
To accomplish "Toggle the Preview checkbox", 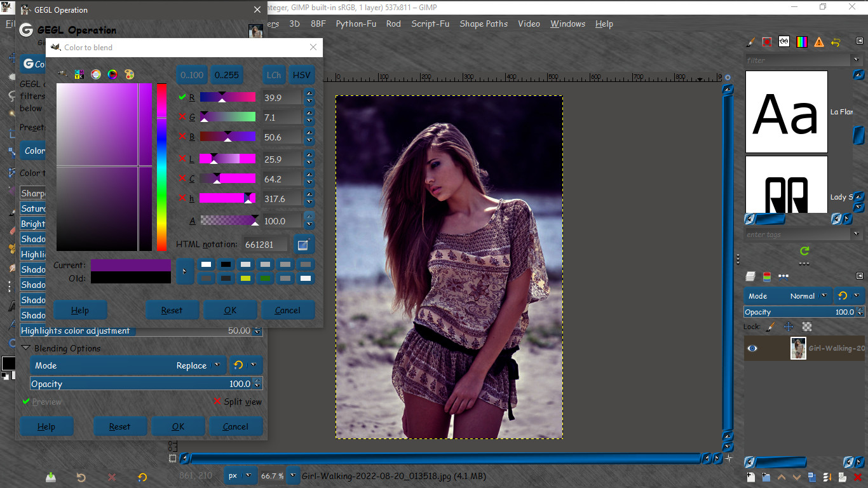I will [x=26, y=402].
